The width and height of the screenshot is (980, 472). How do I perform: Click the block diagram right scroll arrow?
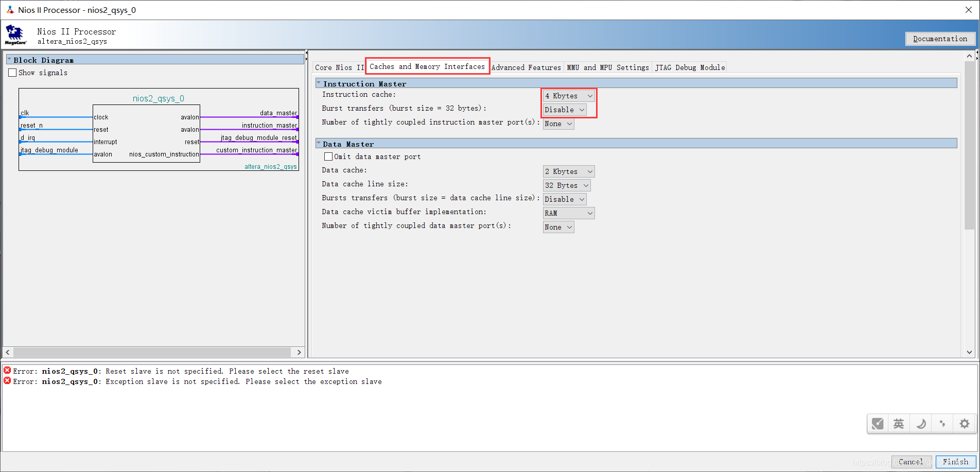(x=299, y=352)
